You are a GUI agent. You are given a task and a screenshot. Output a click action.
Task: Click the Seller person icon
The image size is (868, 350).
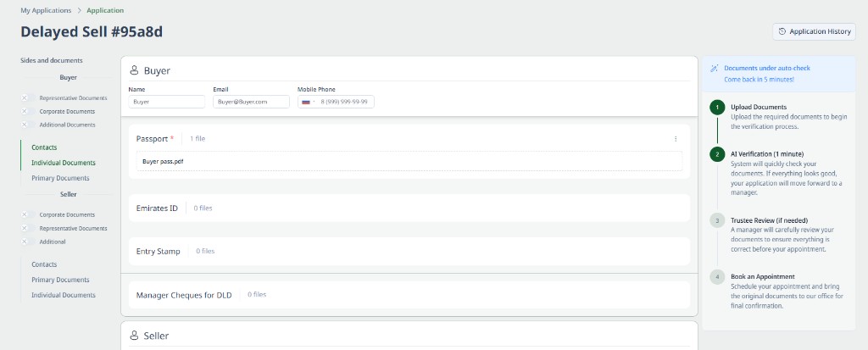click(134, 336)
